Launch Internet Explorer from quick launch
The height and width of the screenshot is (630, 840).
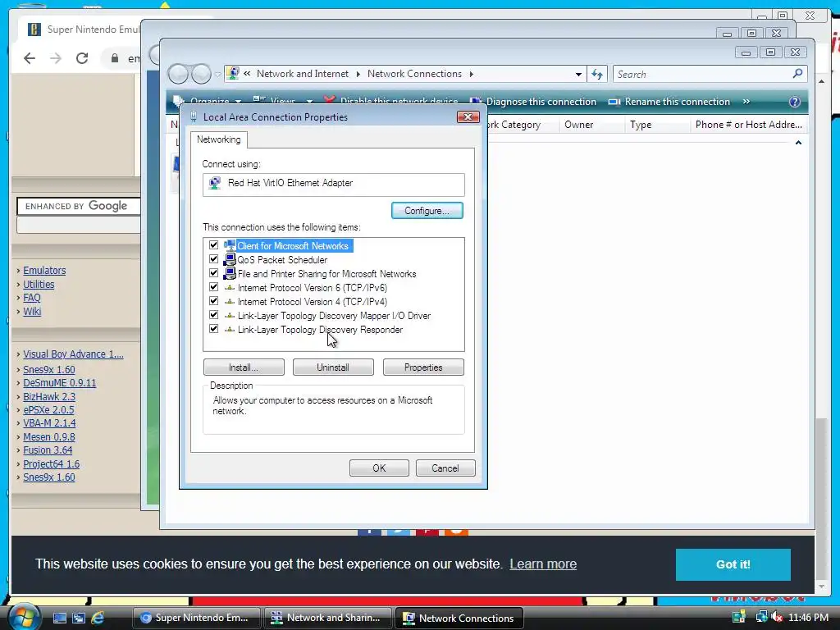point(98,618)
